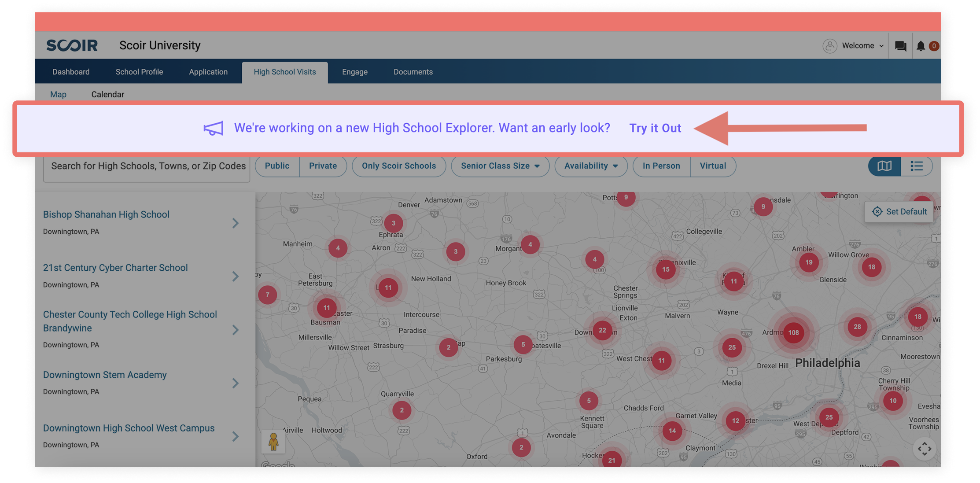Viewport: 980px width, 483px height.
Task: Open Street View pegman on map
Action: [273, 442]
